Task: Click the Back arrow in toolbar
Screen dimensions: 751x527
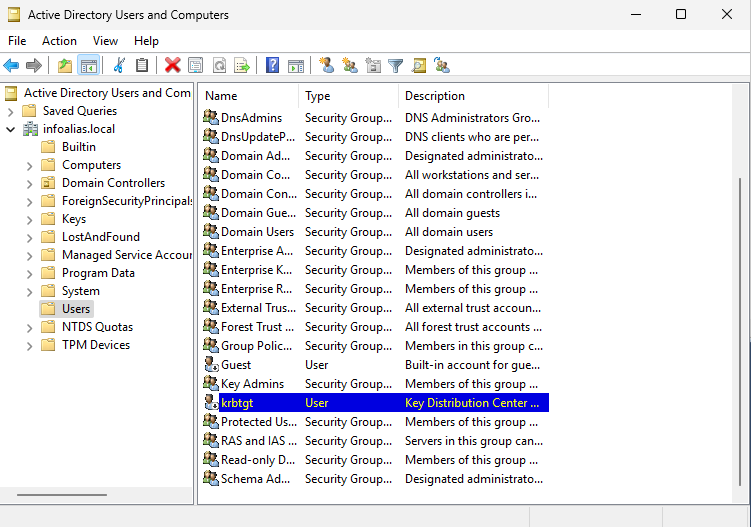Action: (11, 66)
